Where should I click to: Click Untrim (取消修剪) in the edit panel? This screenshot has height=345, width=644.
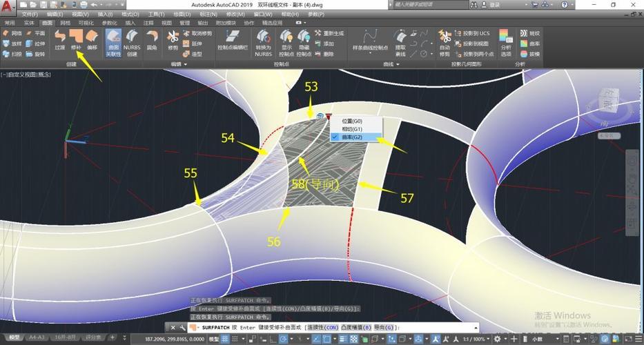pos(197,33)
